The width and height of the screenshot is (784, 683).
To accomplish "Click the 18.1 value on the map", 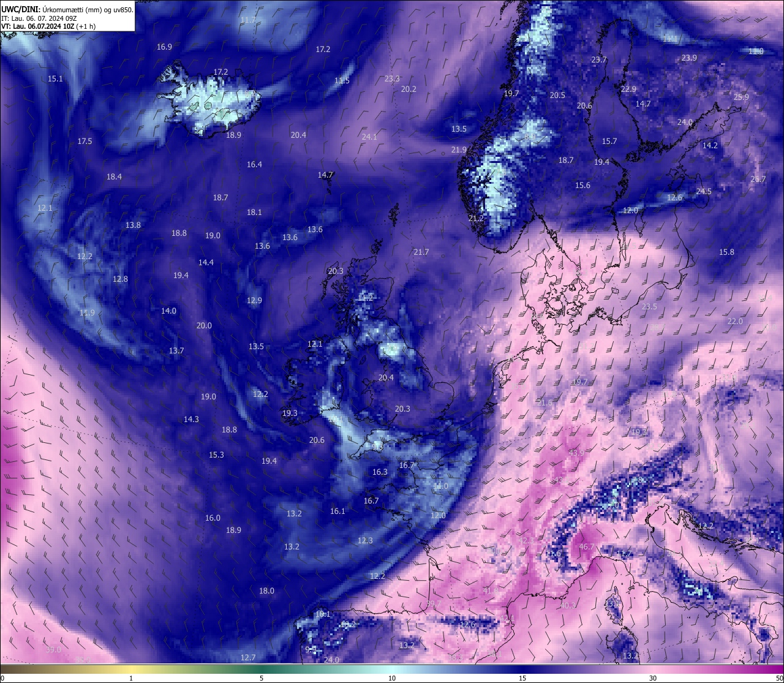I will point(254,212).
